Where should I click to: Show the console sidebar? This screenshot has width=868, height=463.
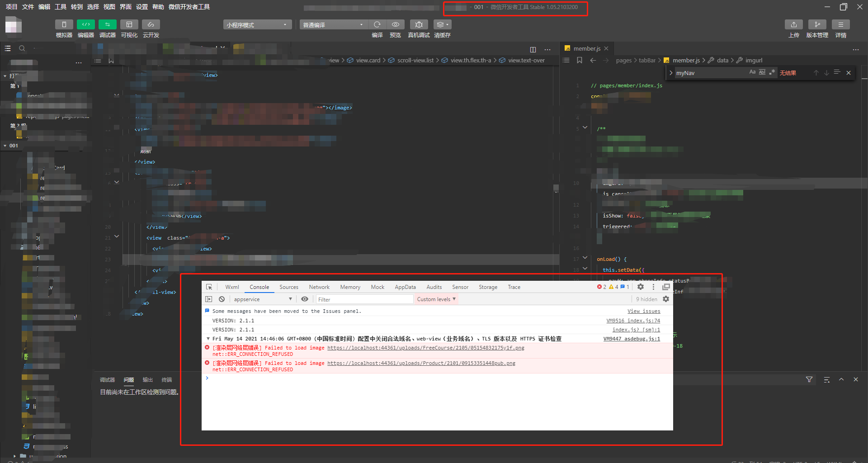point(208,299)
